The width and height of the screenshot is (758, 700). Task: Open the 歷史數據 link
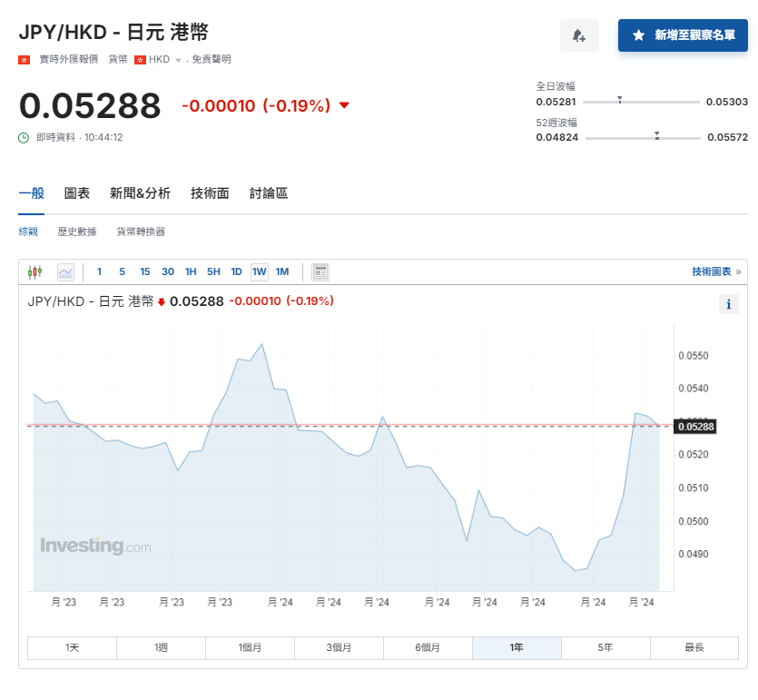click(77, 232)
